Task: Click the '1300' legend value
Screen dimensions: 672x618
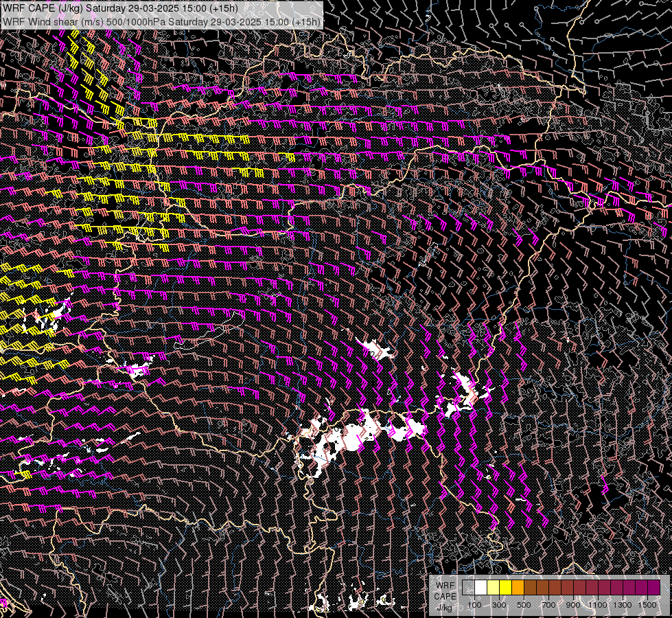Action: coord(623,605)
